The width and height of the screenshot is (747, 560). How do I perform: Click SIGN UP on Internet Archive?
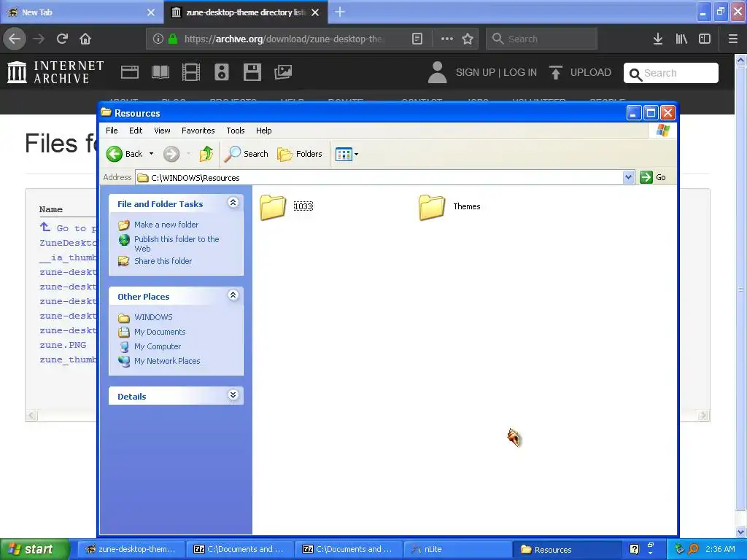pos(476,72)
